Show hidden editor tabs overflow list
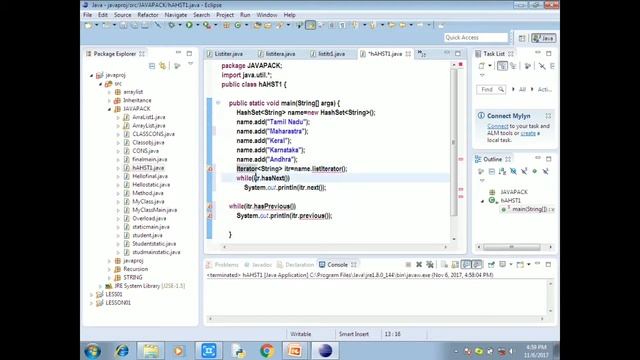The width and height of the screenshot is (640, 360). pyautogui.click(x=422, y=54)
